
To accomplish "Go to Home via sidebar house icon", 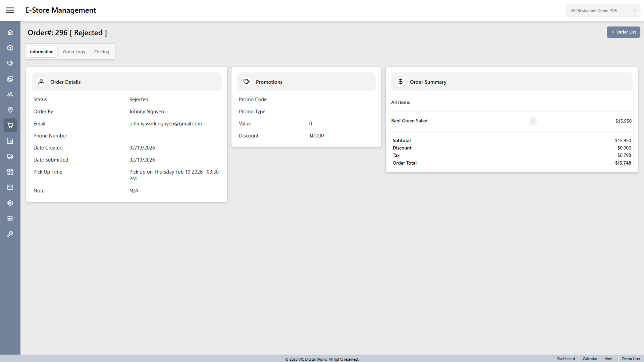I will coord(10,32).
